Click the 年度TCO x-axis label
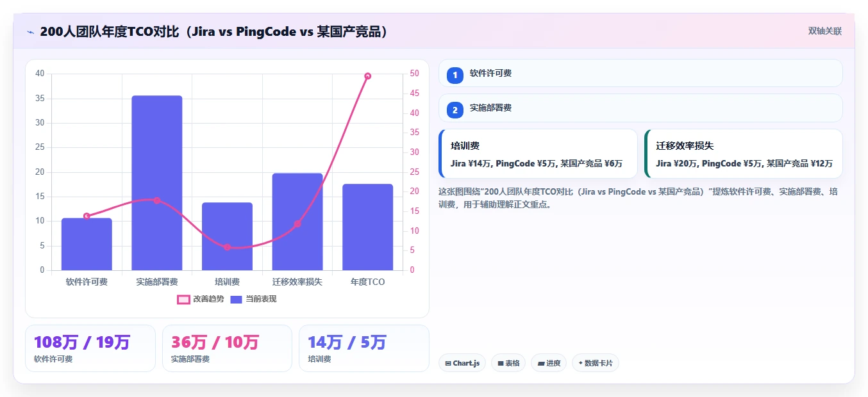The width and height of the screenshot is (868, 397). (x=367, y=282)
